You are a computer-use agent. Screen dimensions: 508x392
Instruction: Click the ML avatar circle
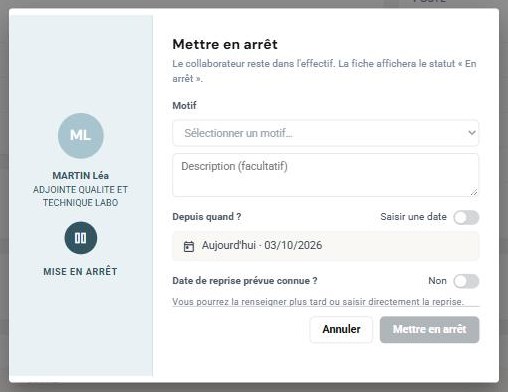[81, 136]
